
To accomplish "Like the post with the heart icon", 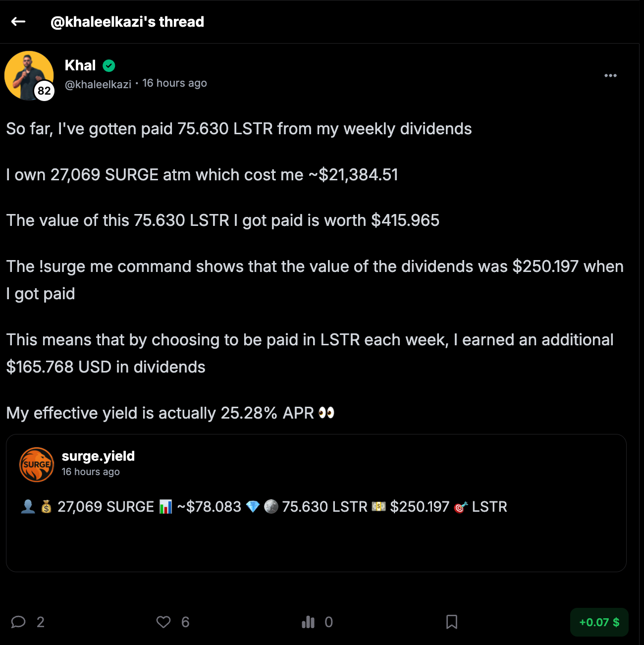I will tap(163, 622).
